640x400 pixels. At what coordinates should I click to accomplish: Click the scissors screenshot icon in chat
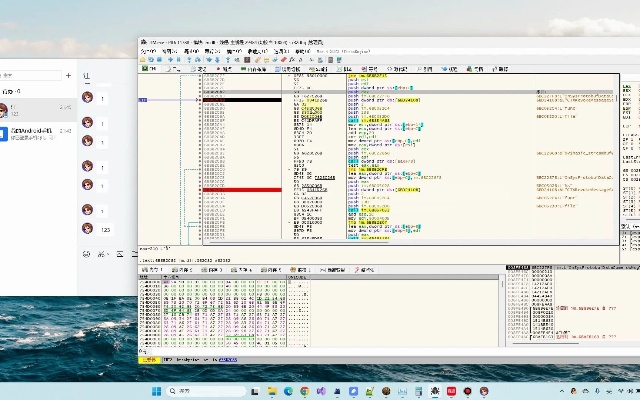point(102,255)
